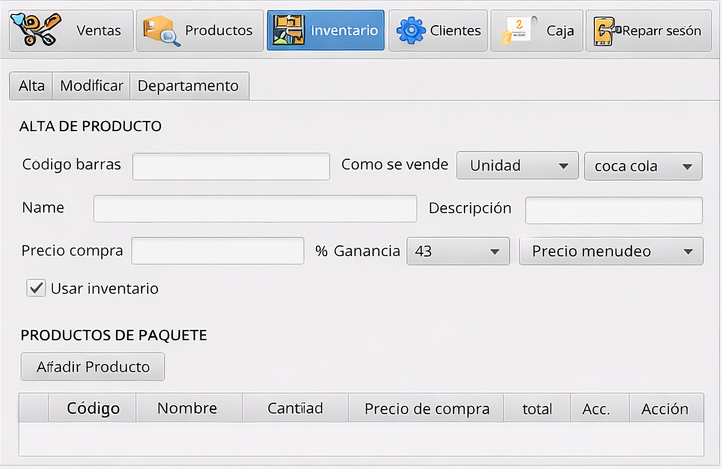The image size is (722, 469).
Task: Toggle the Usar inventario checkbox
Action: pyautogui.click(x=37, y=288)
